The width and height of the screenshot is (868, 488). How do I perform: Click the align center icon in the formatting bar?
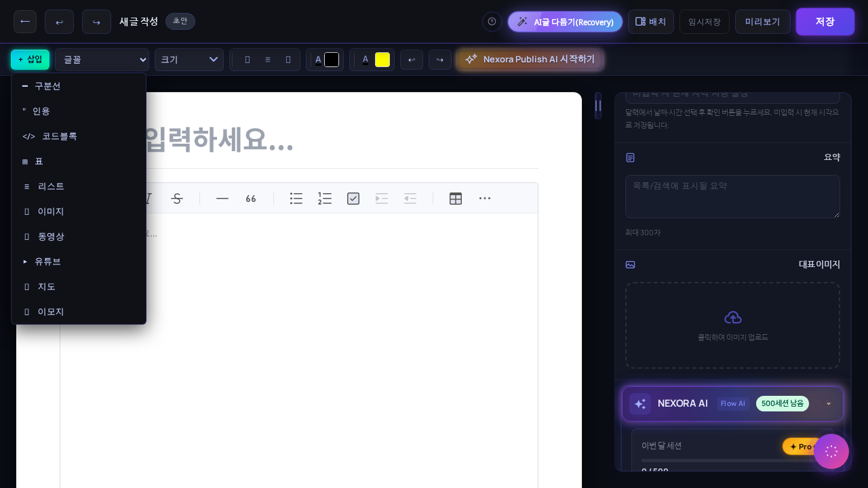coord(268,60)
